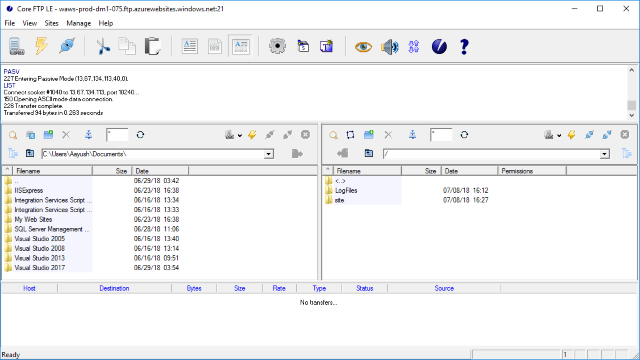The width and height of the screenshot is (640, 360).
Task: Click the log pane vertical scrollbar thumb
Action: (631, 105)
